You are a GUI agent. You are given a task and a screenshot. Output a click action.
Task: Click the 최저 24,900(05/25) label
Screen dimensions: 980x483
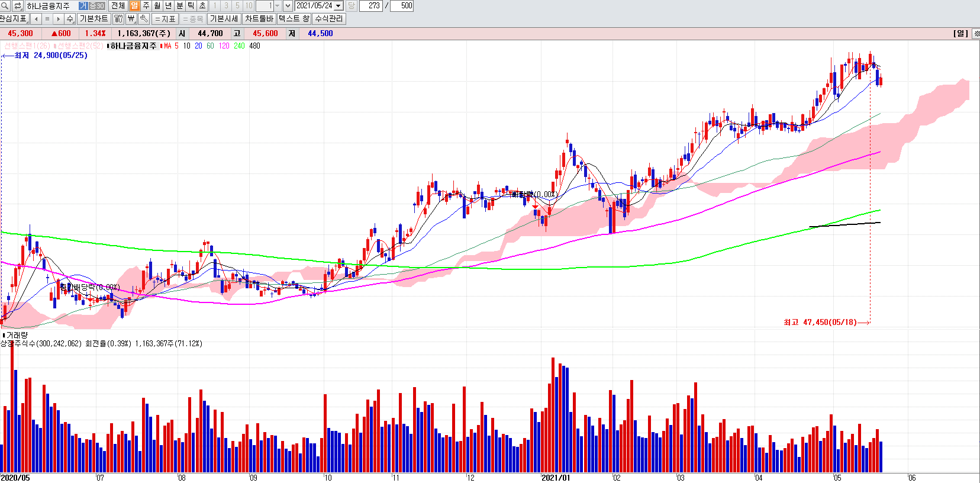pos(51,55)
